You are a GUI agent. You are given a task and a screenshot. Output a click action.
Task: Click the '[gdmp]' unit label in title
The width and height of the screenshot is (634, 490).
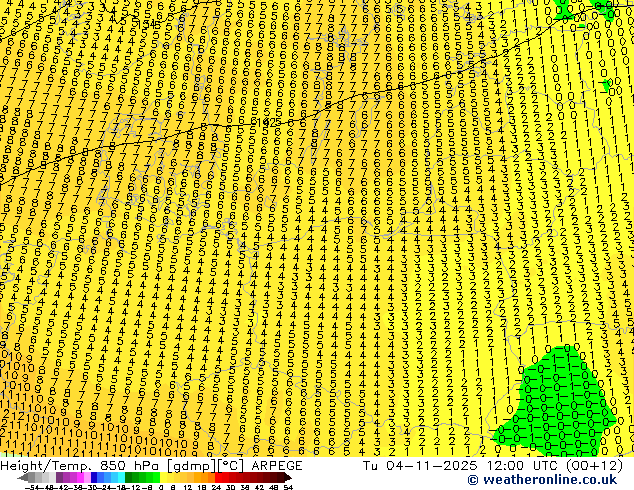[x=191, y=466]
